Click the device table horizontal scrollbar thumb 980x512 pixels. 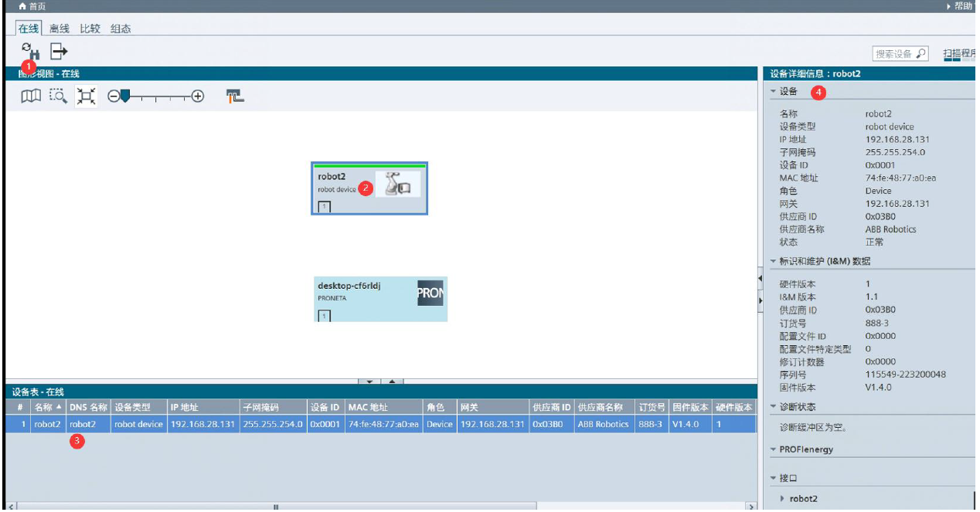tap(276, 507)
